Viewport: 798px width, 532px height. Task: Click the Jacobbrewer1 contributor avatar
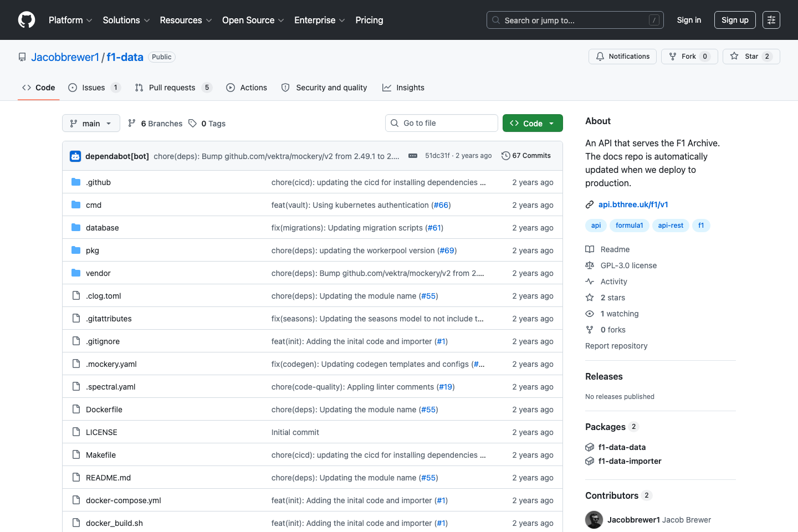coord(594,519)
